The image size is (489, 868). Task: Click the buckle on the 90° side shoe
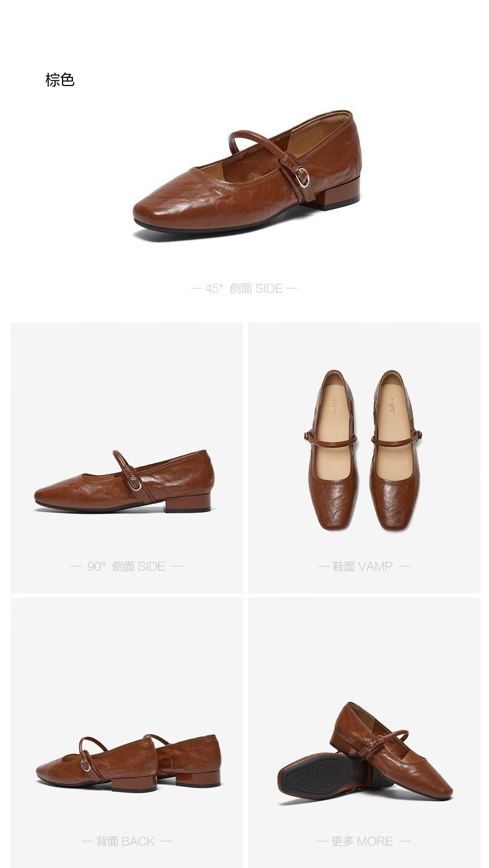click(134, 483)
